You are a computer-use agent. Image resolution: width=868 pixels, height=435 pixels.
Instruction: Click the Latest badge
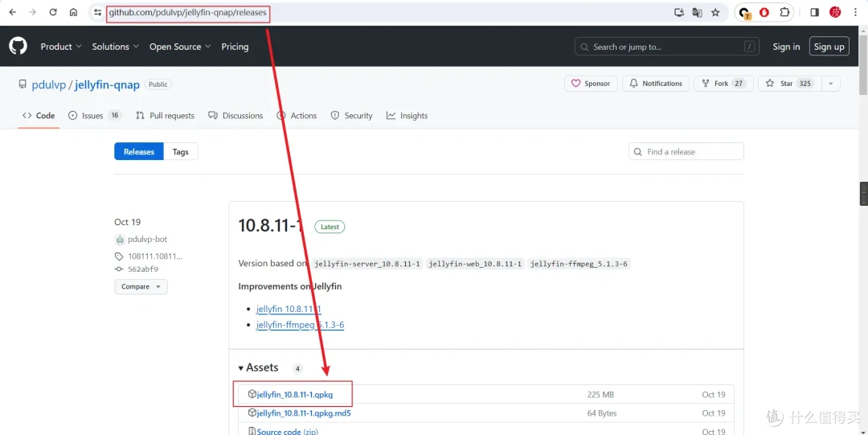click(x=330, y=227)
